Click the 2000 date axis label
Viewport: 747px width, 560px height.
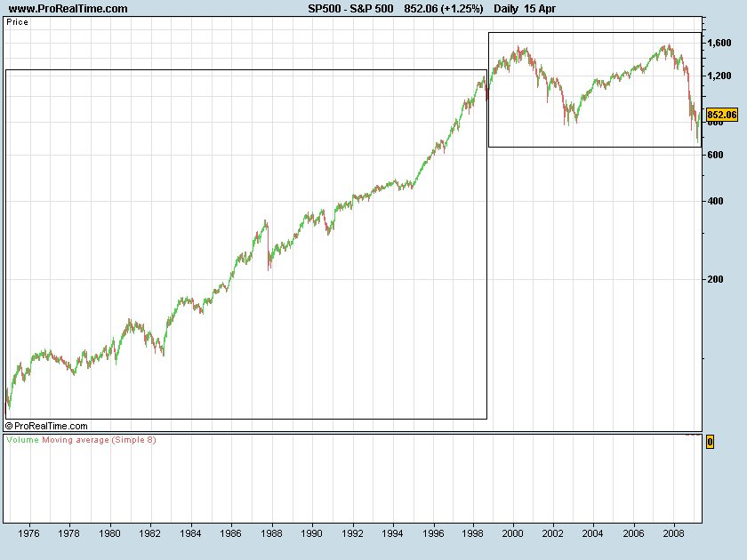point(512,532)
